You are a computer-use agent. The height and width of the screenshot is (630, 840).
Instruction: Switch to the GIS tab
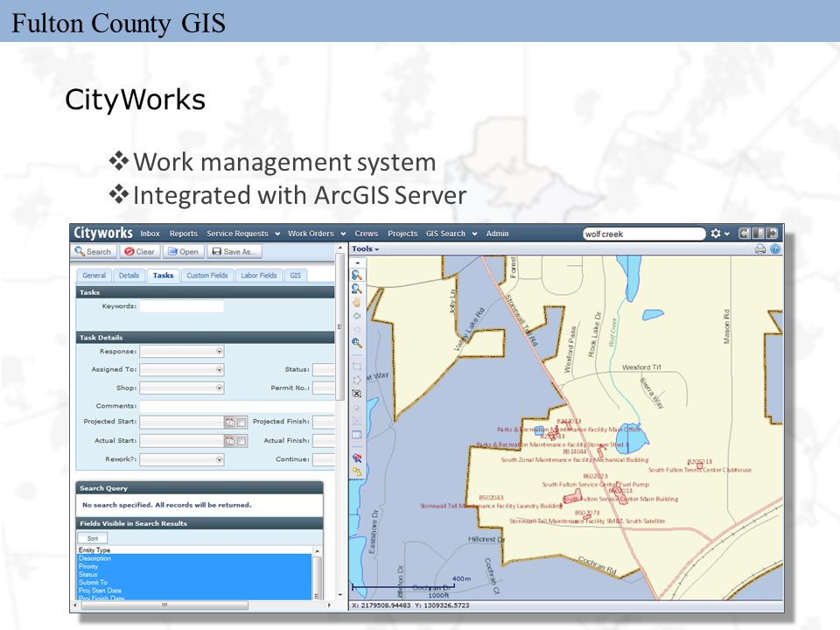tap(296, 276)
